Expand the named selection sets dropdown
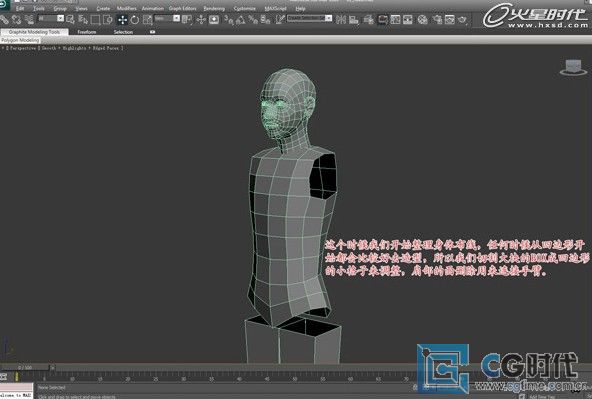This screenshot has width=592, height=399. click(309, 18)
